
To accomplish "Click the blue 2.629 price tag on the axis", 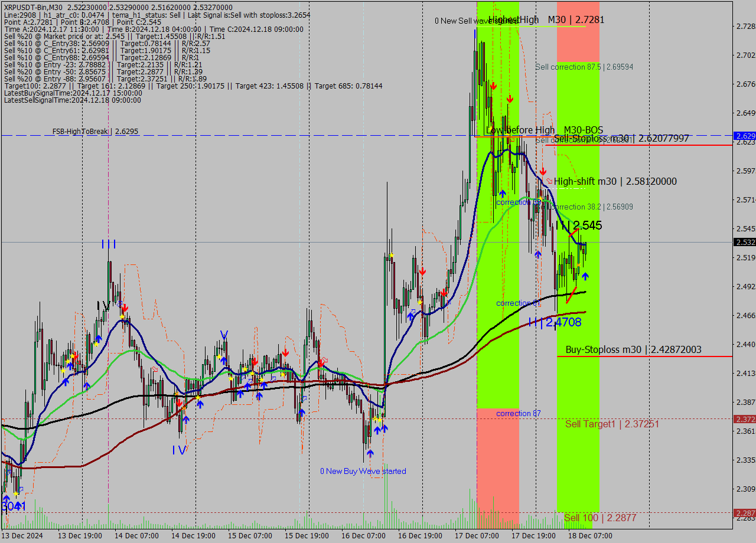I will coord(744,136).
